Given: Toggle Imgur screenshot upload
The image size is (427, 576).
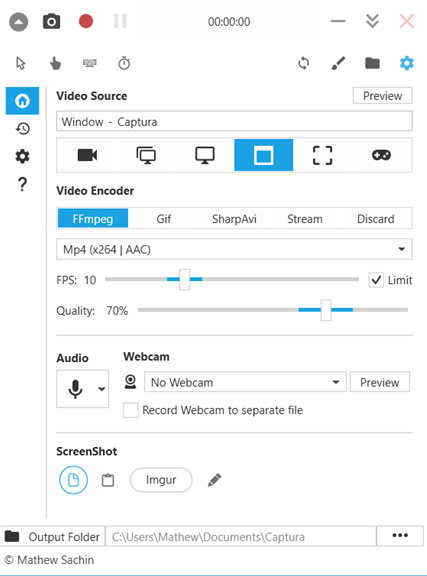Looking at the screenshot, I should (x=161, y=480).
